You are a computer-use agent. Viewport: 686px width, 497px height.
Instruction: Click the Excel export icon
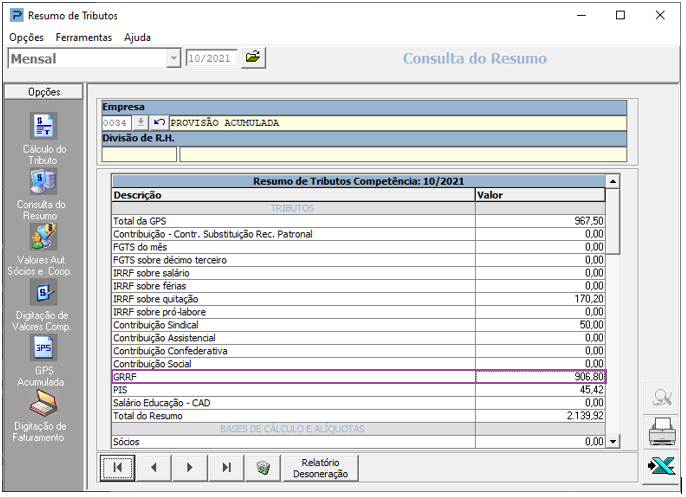coord(662,466)
